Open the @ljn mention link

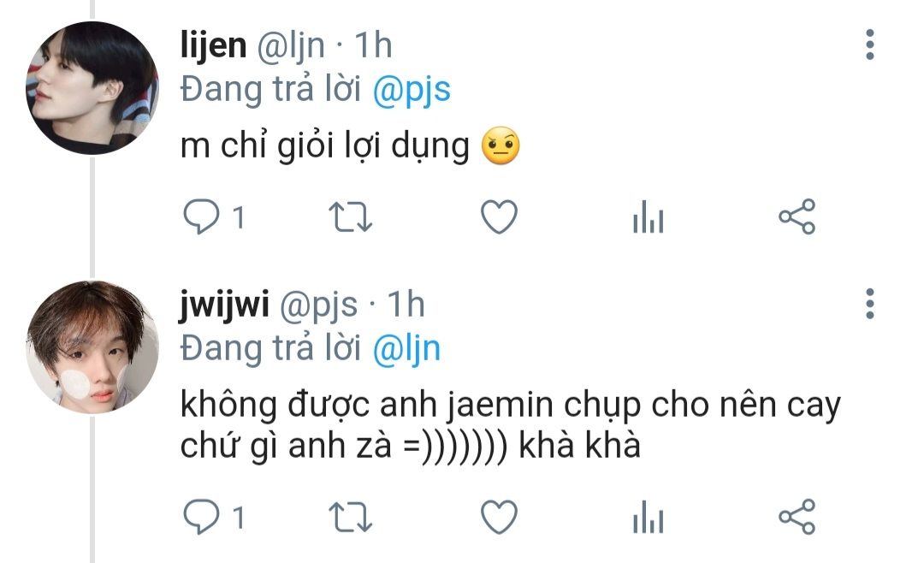coord(406,347)
